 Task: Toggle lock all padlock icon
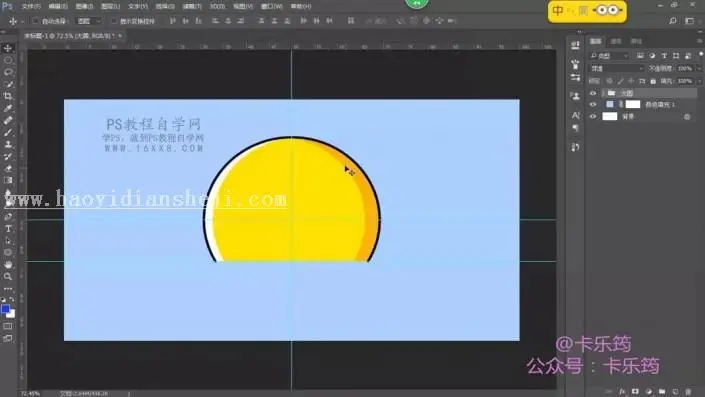click(653, 81)
